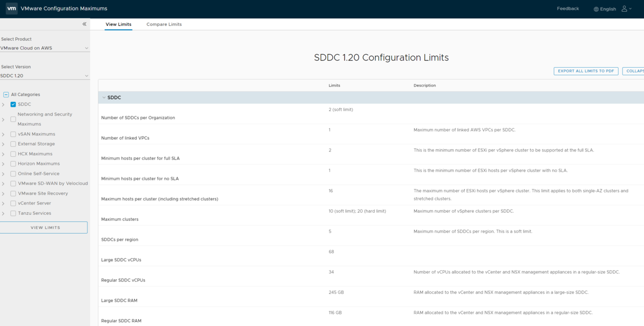
Task: Expand the Networking and Security Maximums chevron
Action: tap(3, 119)
